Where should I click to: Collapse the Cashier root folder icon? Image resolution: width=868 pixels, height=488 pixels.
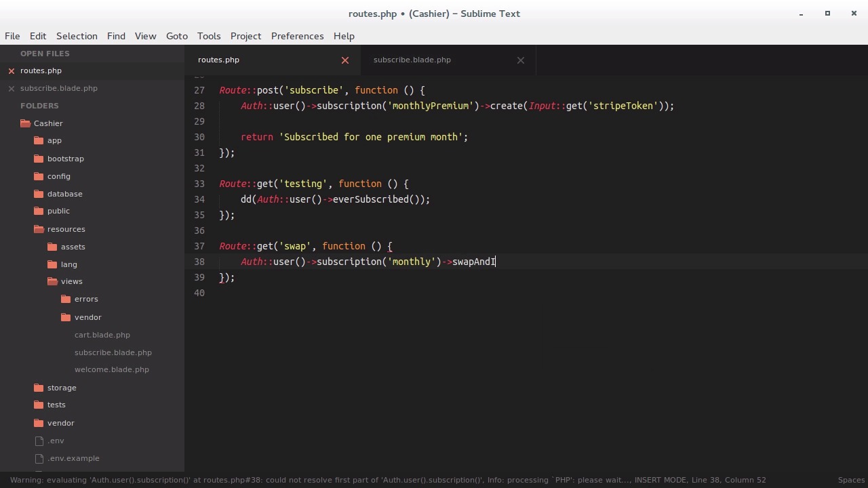click(x=25, y=123)
